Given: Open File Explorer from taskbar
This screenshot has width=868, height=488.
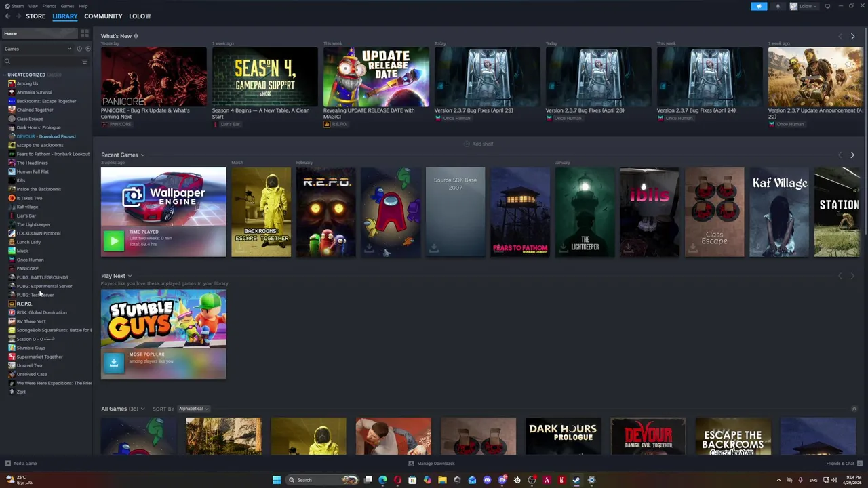Looking at the screenshot, I should [442, 480].
